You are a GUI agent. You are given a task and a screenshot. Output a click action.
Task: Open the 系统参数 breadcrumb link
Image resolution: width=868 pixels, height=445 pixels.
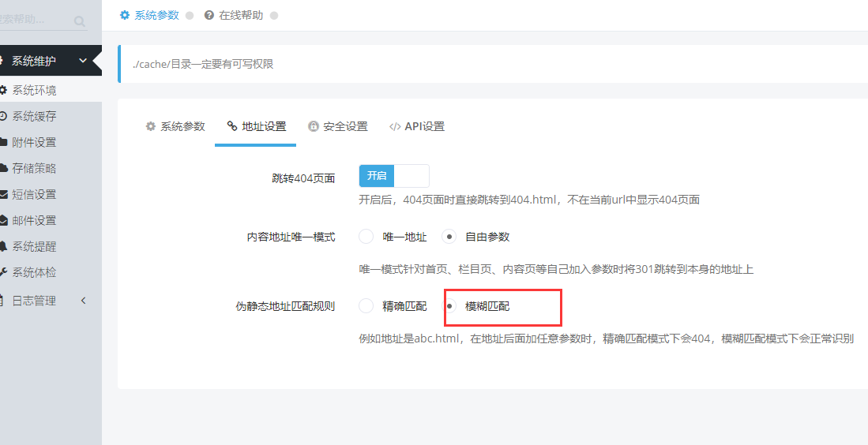pyautogui.click(x=156, y=16)
